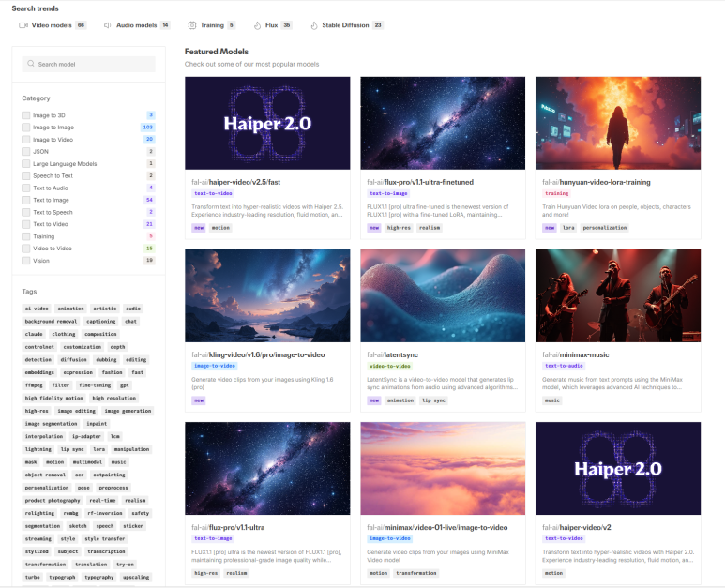Image resolution: width=725 pixels, height=588 pixels.
Task: Open the flux-pro/v1.1-ultra model link
Action: tap(228, 527)
